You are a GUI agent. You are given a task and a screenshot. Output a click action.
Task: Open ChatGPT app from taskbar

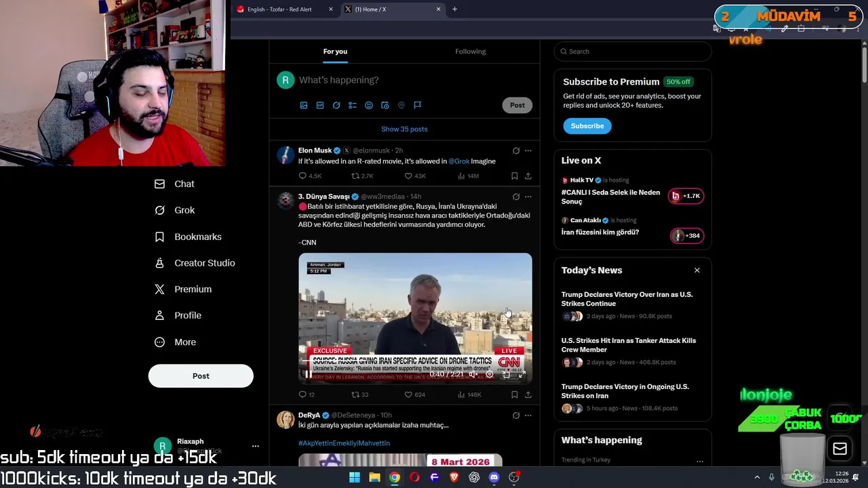coord(474,477)
